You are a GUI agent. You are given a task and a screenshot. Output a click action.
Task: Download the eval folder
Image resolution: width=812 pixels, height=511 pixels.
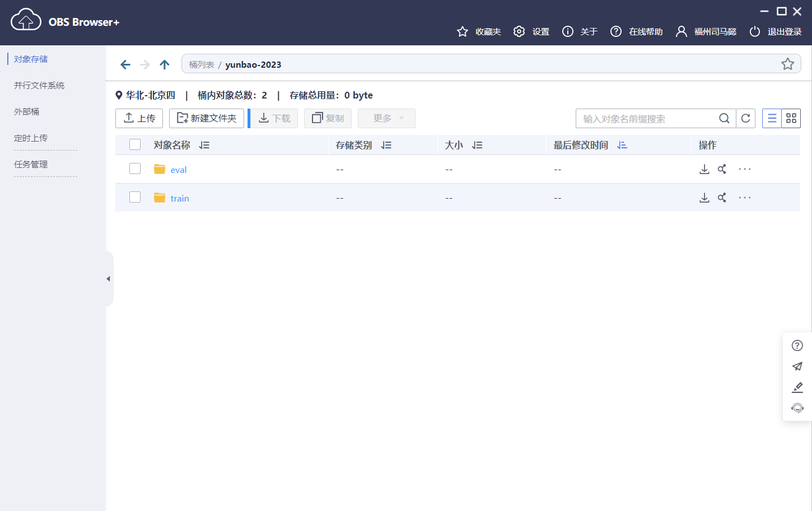704,168
